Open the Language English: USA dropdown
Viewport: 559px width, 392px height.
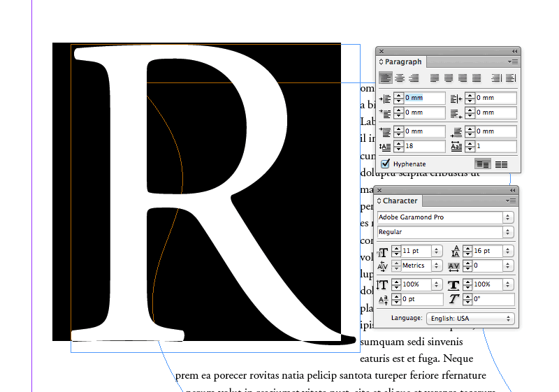point(470,318)
